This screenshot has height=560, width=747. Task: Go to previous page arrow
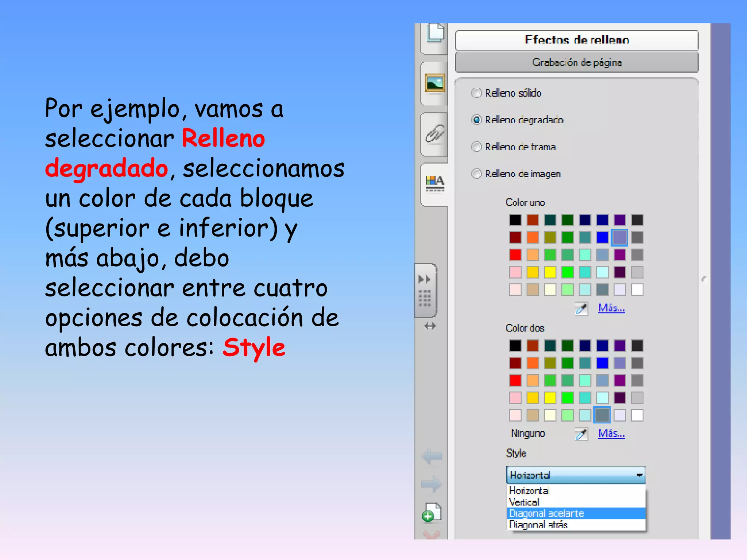[x=432, y=456]
